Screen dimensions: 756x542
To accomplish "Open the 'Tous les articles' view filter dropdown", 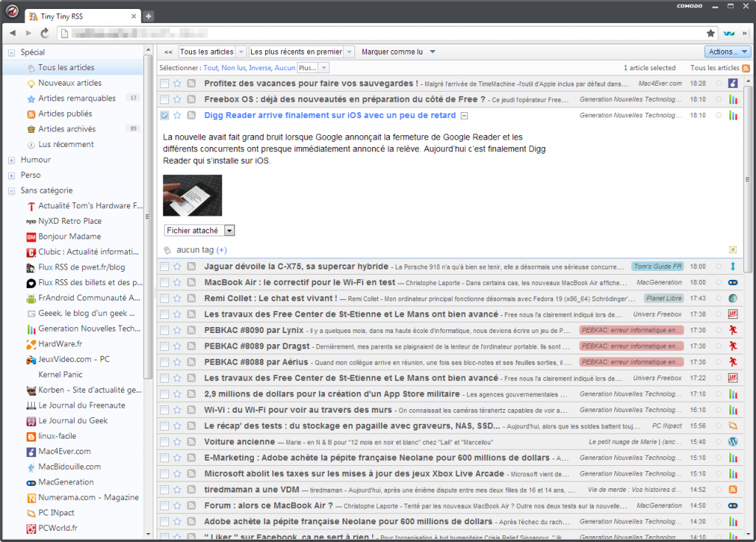I will (x=212, y=52).
